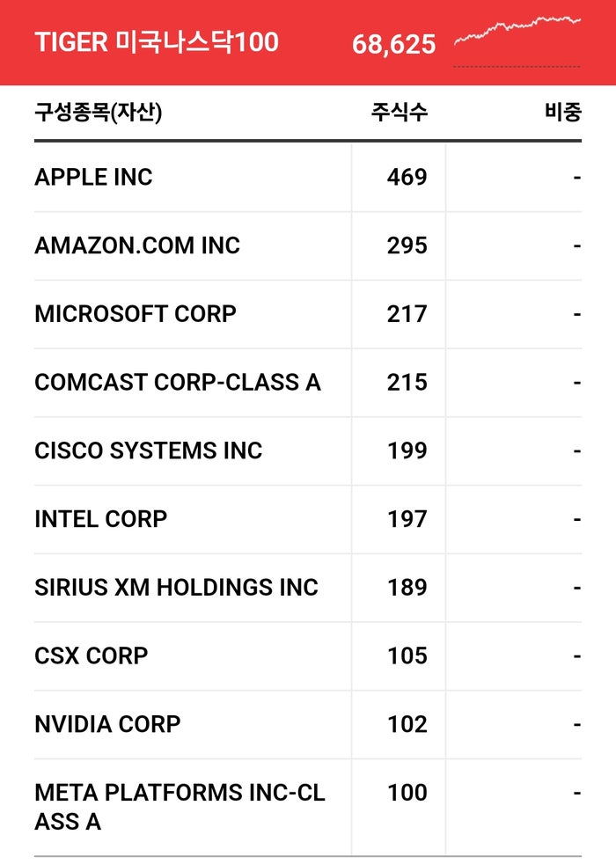Tap the TIGER 미국나스닥100 title
This screenshot has height=864, width=616.
click(157, 42)
